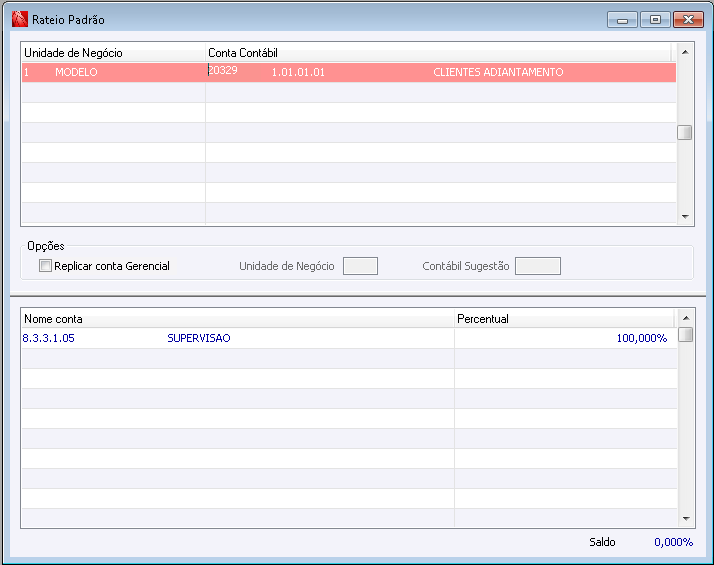Click row number 1 in upper grid
The image size is (714, 565).
tap(26, 72)
